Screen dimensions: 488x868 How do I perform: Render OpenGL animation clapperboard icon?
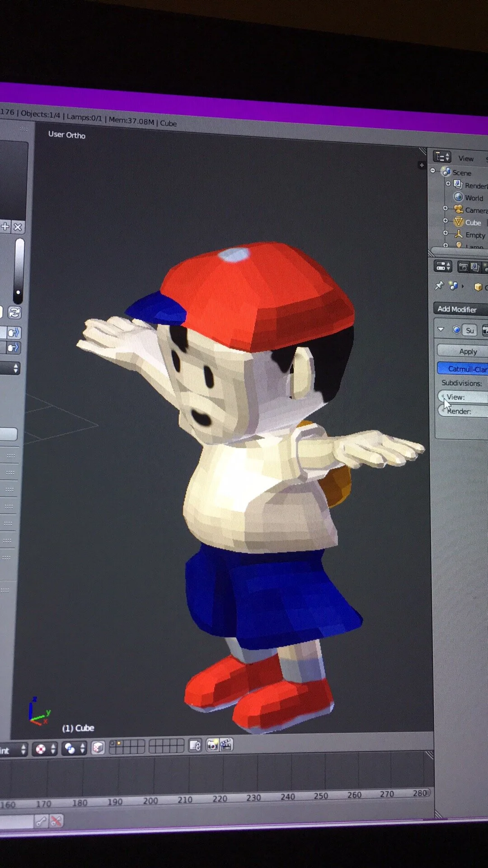pyautogui.click(x=226, y=744)
